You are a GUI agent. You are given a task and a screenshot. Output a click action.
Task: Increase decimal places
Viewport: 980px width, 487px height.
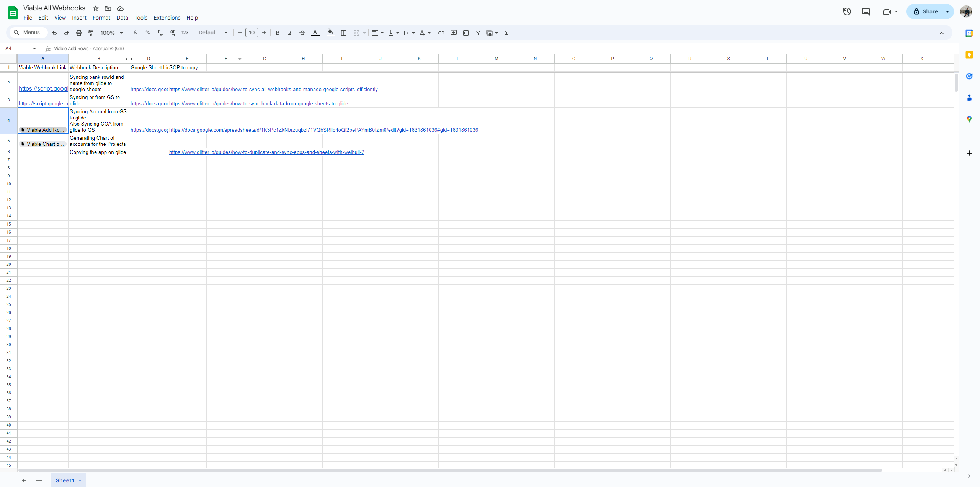[172, 33]
